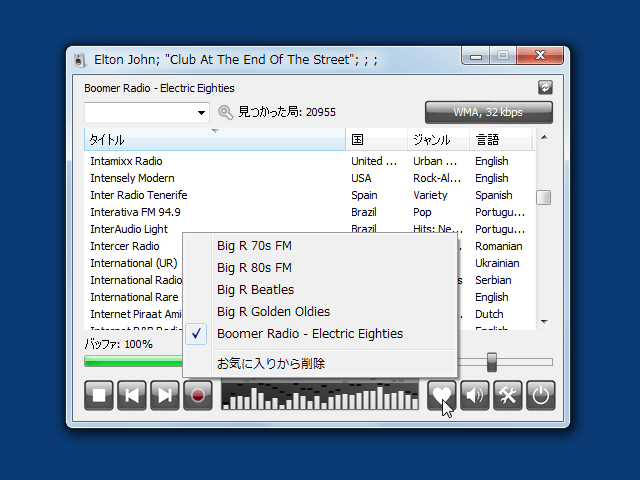Viewport: 640px width, 480px height.
Task: Stop playback with the stop button
Action: tap(99, 395)
